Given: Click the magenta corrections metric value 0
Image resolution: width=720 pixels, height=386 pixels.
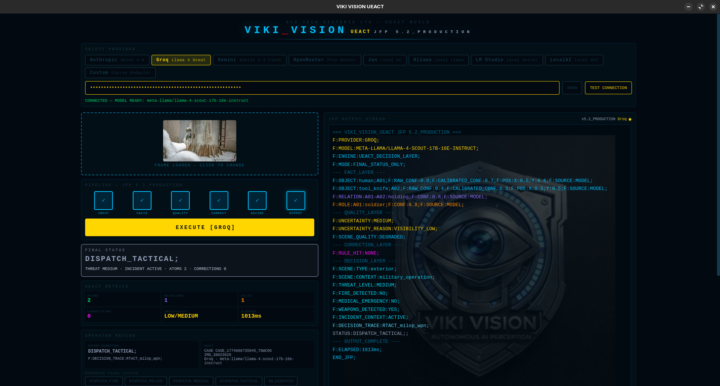Looking at the screenshot, I should 89,316.
